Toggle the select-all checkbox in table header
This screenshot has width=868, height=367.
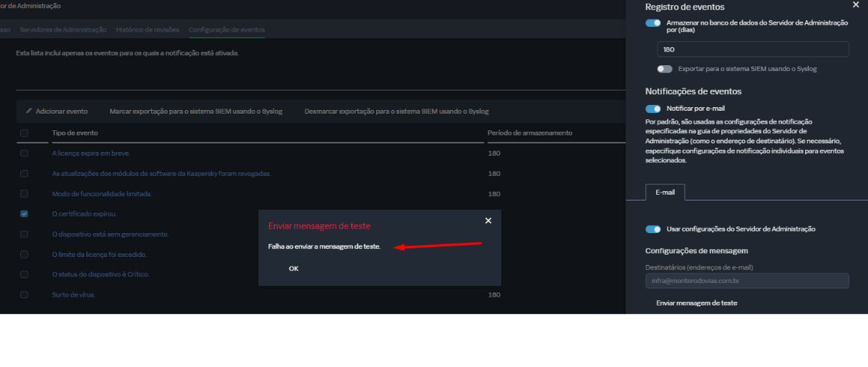[25, 133]
